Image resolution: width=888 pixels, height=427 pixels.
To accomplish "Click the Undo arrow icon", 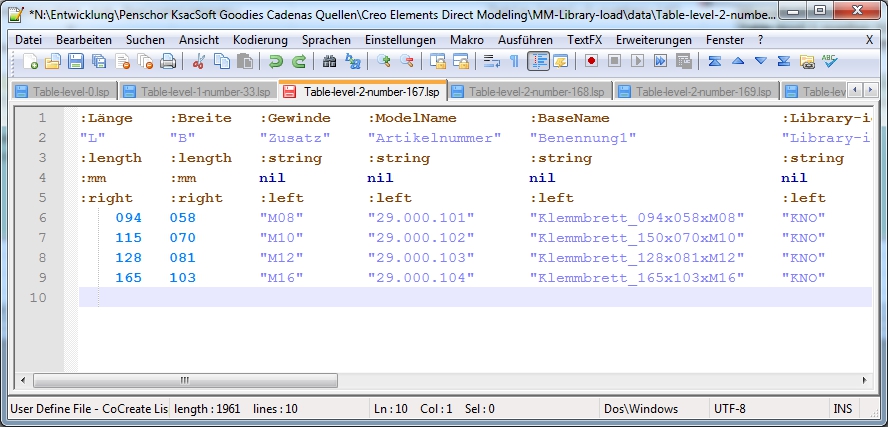I will click(276, 62).
